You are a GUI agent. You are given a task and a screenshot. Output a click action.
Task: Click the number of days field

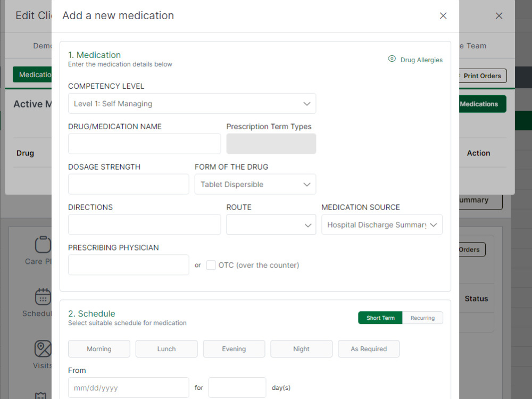click(237, 387)
